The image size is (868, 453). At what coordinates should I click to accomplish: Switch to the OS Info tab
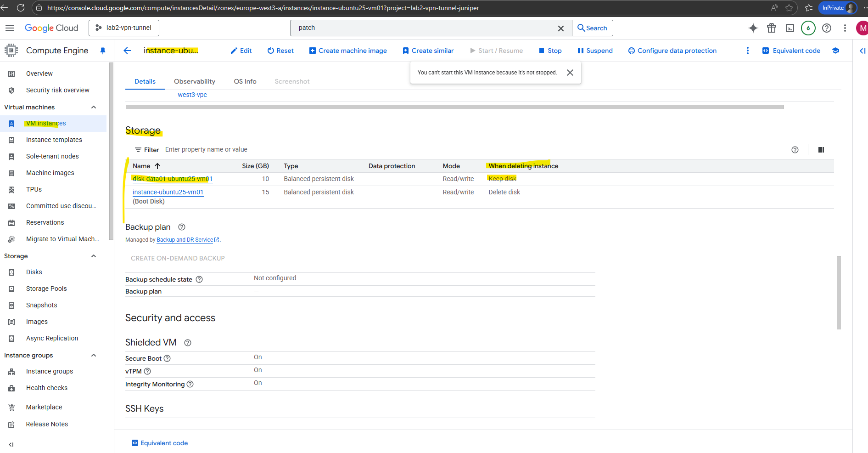(x=245, y=81)
